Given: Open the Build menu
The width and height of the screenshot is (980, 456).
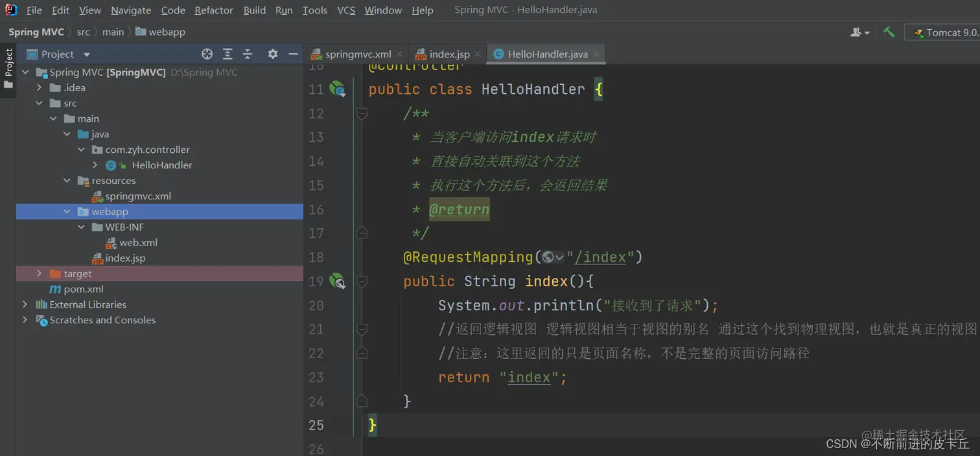Looking at the screenshot, I should coord(255,10).
